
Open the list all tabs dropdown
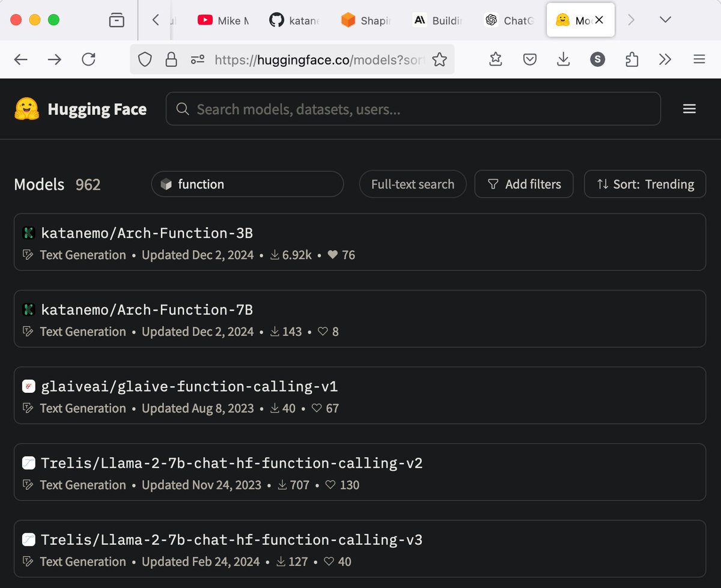tap(665, 20)
